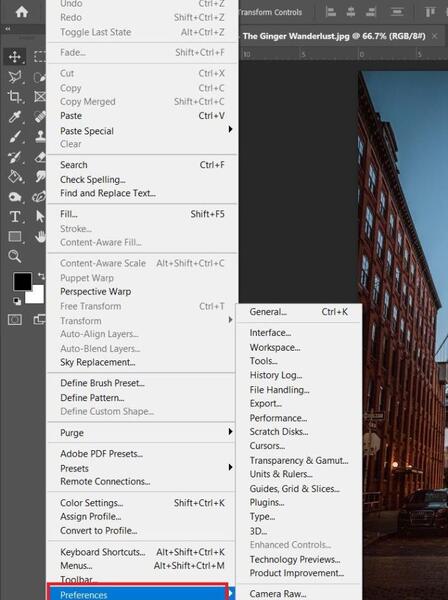Open Remote Connections

coord(142,481)
